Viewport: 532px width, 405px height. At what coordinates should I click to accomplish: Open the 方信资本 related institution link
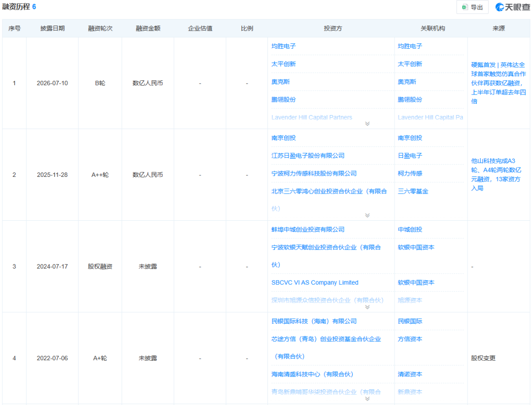tap(410, 339)
